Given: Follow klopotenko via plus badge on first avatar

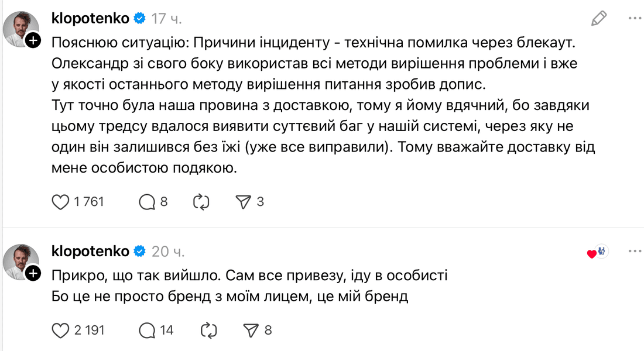Looking at the screenshot, I should coord(33,40).
